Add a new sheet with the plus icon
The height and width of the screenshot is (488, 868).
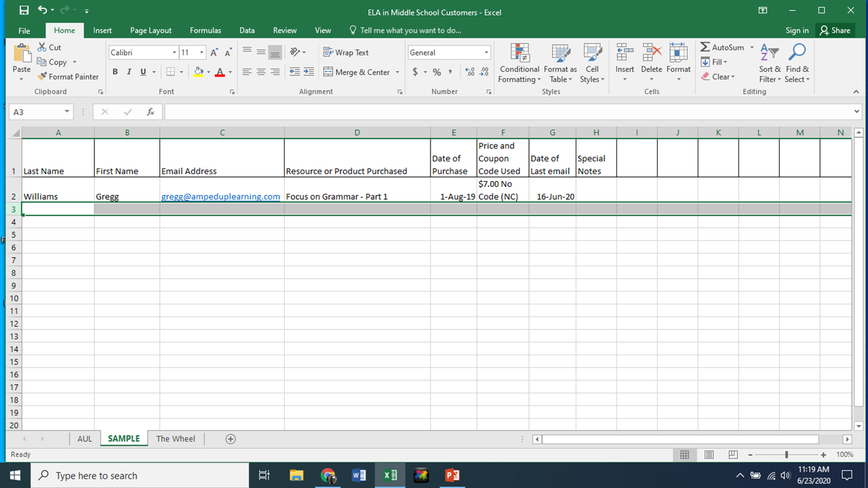pyautogui.click(x=231, y=439)
